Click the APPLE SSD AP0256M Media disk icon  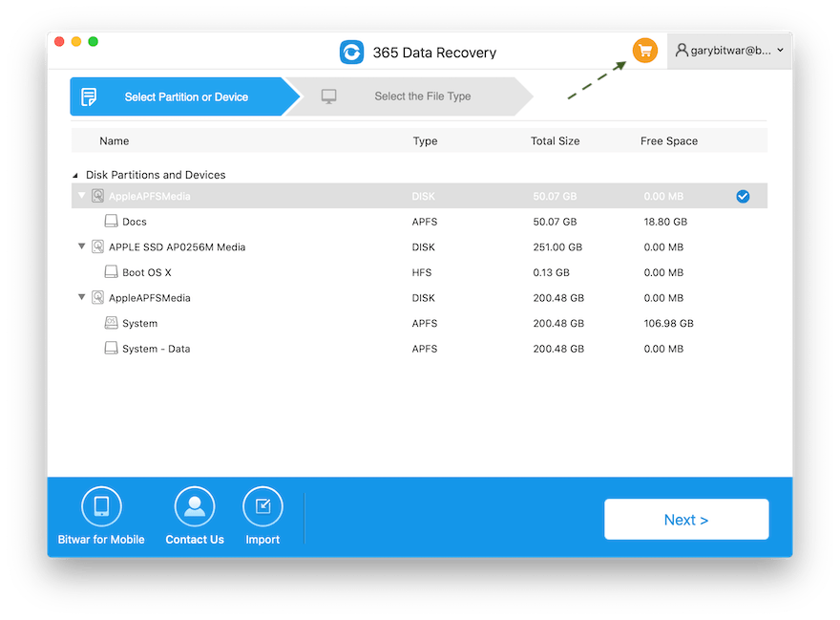pyautogui.click(x=97, y=246)
